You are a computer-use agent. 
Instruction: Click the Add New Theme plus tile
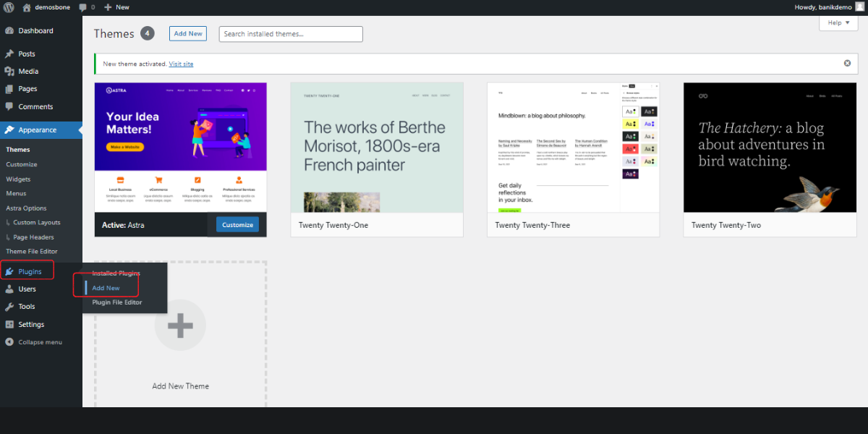point(181,334)
